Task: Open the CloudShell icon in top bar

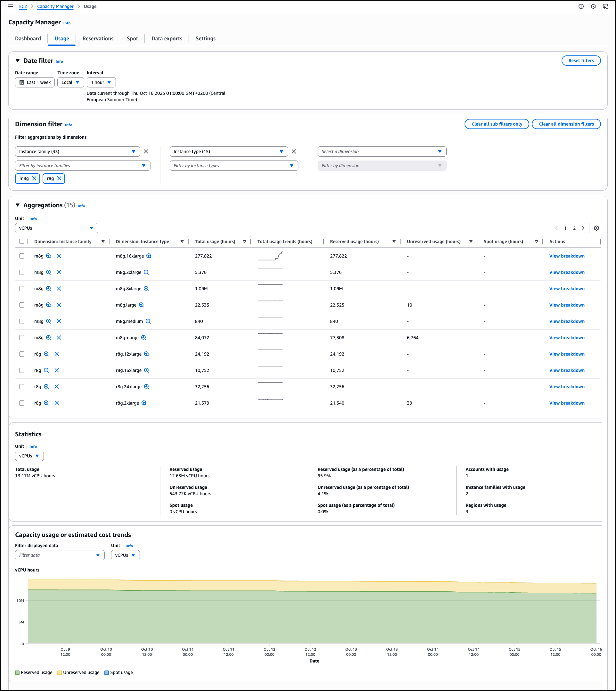Action: coord(605,6)
